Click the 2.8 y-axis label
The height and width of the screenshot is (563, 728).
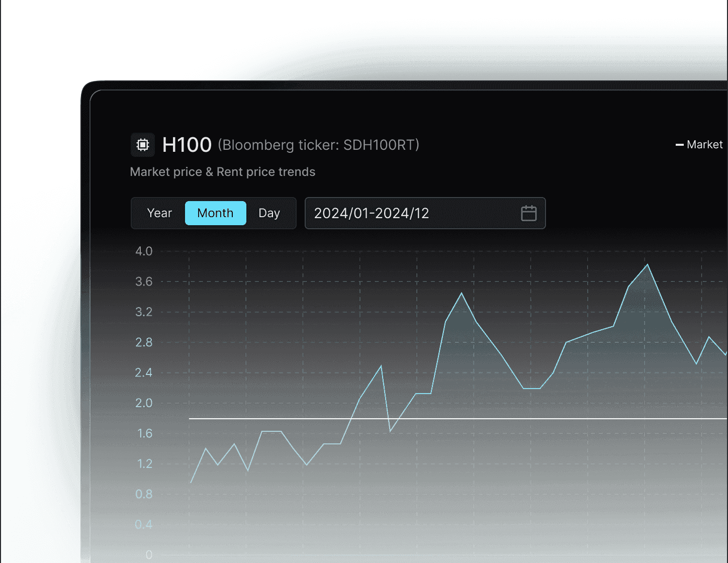[x=144, y=342]
